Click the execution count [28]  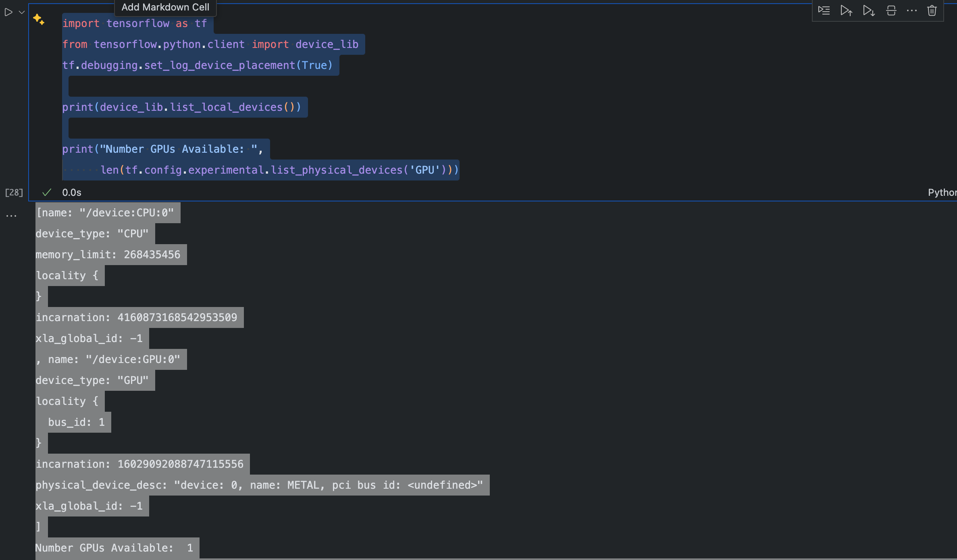pyautogui.click(x=14, y=193)
